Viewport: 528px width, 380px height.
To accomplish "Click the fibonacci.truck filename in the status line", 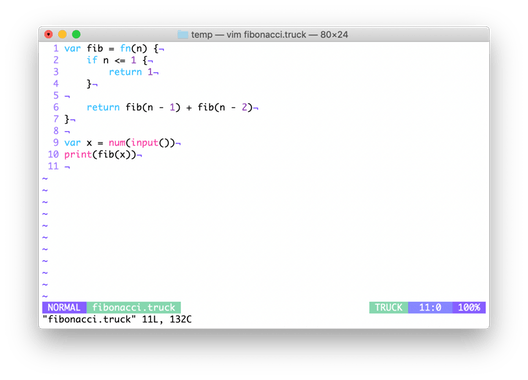I will [134, 308].
